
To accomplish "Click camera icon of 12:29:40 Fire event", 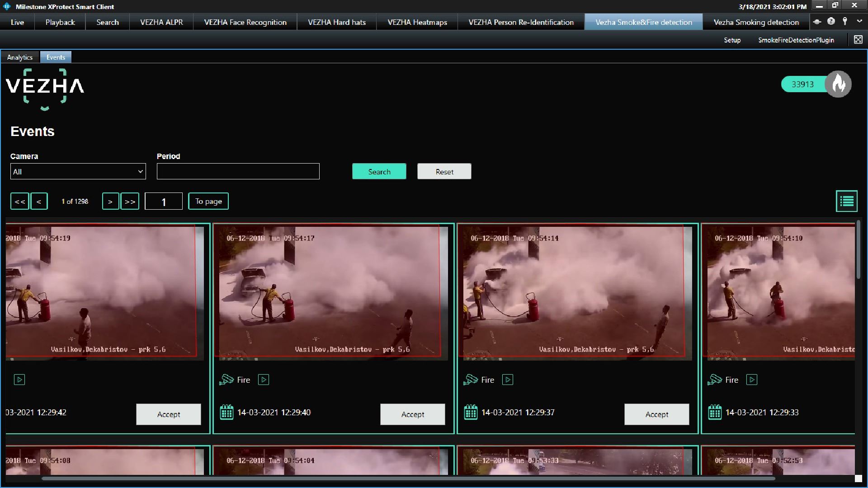I will (226, 380).
